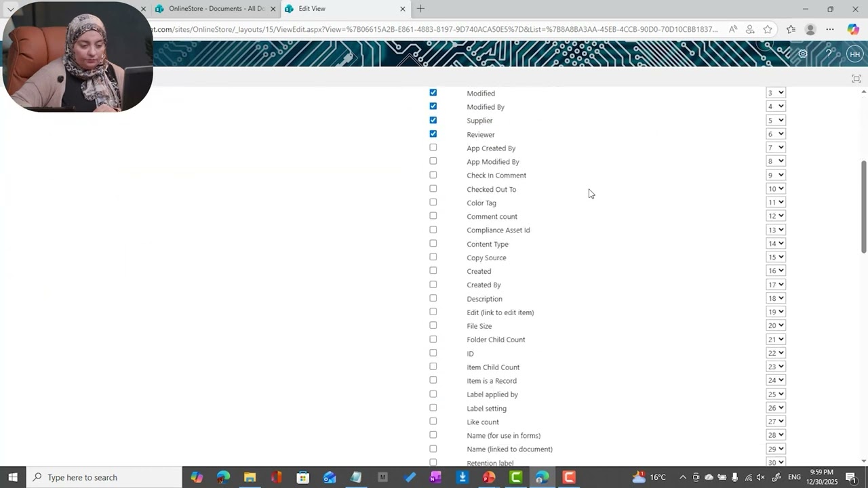Uncheck the Reviewer column checkbox
The height and width of the screenshot is (488, 868).
tap(433, 134)
